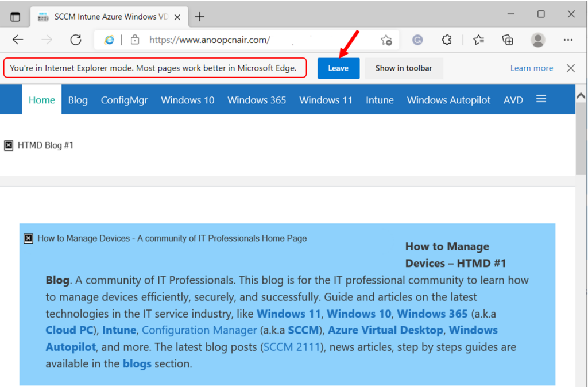This screenshot has height=387, width=588.
Task: Open the AVD menu item
Action: pyautogui.click(x=513, y=100)
